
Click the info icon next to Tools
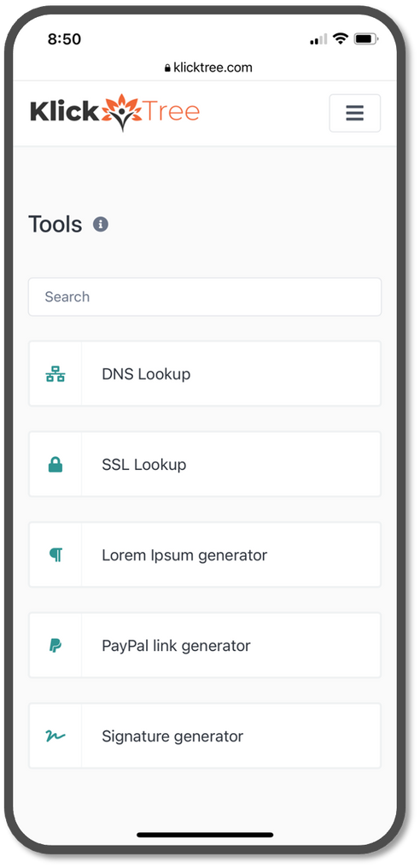[100, 224]
